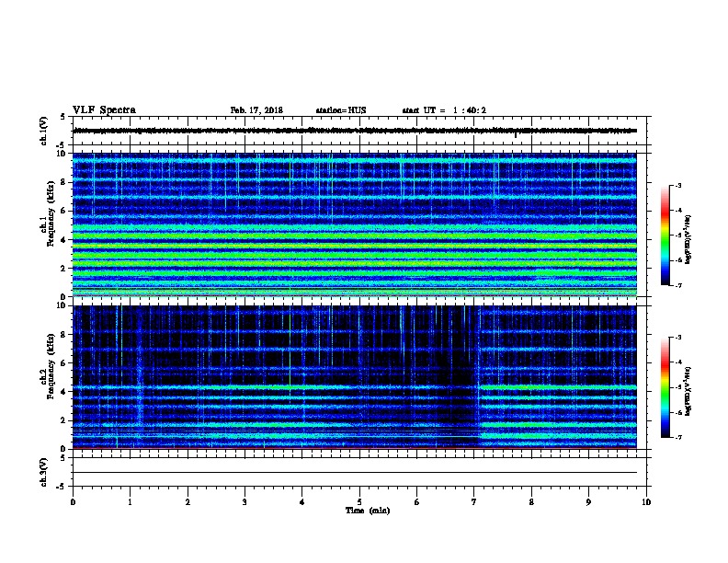This screenshot has width=728, height=563.
Task: Select the "start UT = 1:40:2" header text
Action: (x=444, y=110)
